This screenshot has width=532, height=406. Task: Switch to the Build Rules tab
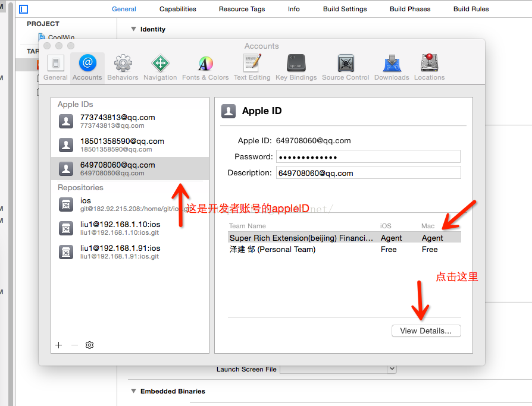471,9
